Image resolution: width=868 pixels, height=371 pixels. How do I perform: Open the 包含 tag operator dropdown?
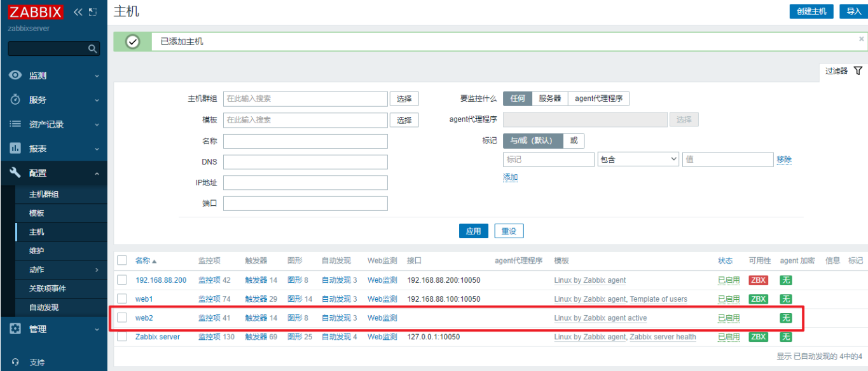click(x=638, y=159)
